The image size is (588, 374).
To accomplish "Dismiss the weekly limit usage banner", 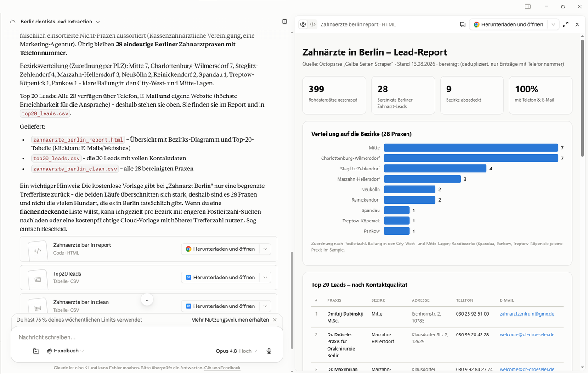I will pyautogui.click(x=275, y=320).
